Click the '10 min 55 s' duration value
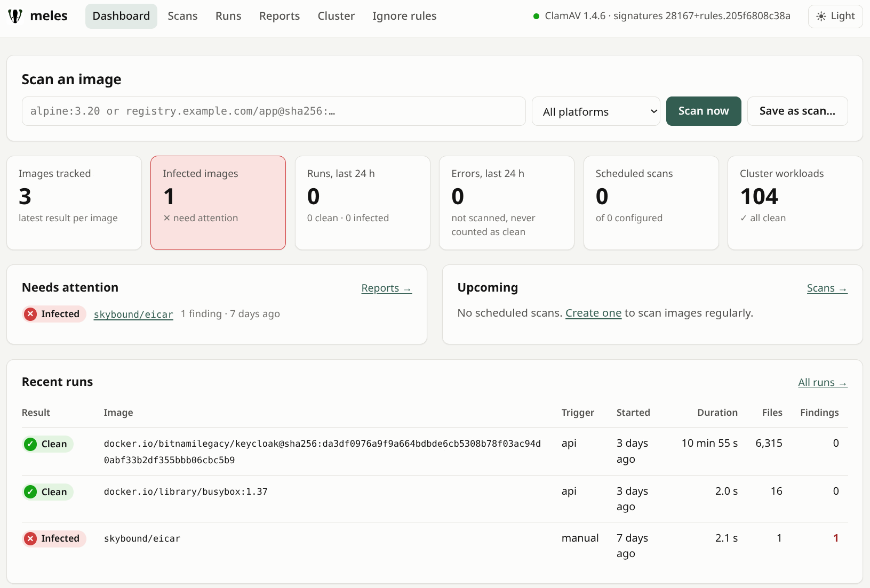The height and width of the screenshot is (588, 870). point(709,443)
